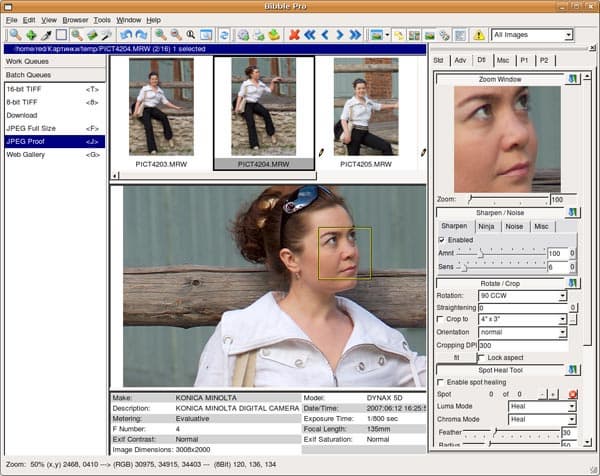This screenshot has width=600, height=476.
Task: Open the Luma Mode dropdown
Action: [x=542, y=406]
